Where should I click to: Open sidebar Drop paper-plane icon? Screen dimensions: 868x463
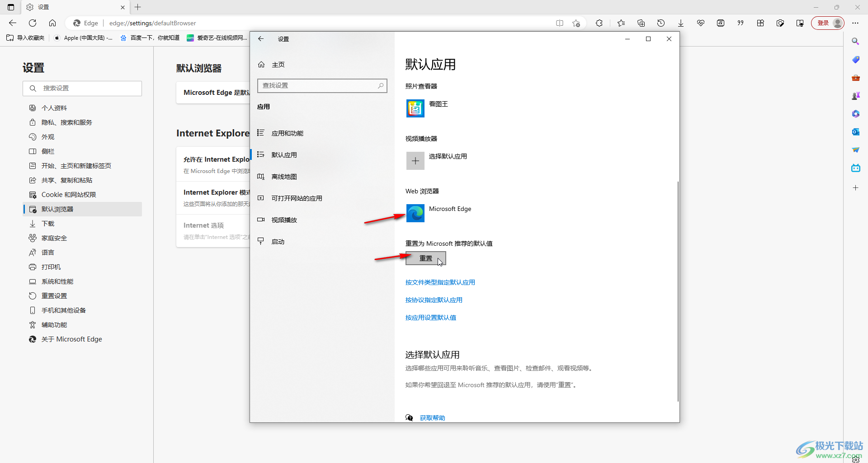pyautogui.click(x=855, y=150)
